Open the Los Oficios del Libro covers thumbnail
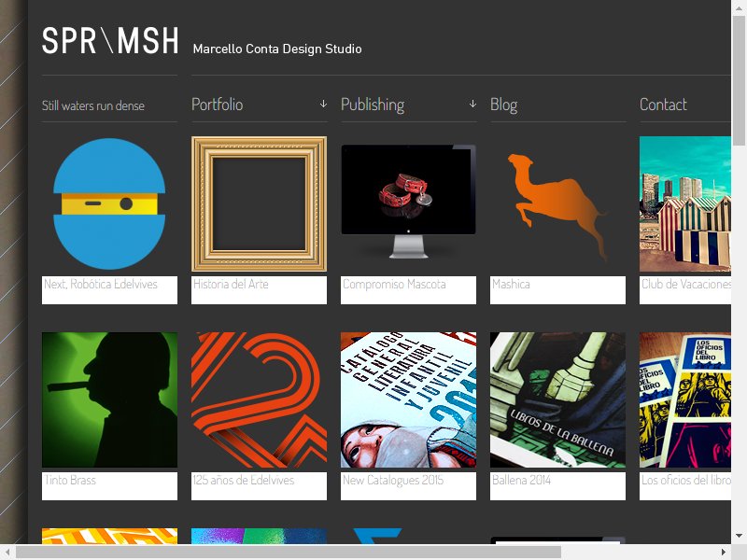 [x=685, y=400]
